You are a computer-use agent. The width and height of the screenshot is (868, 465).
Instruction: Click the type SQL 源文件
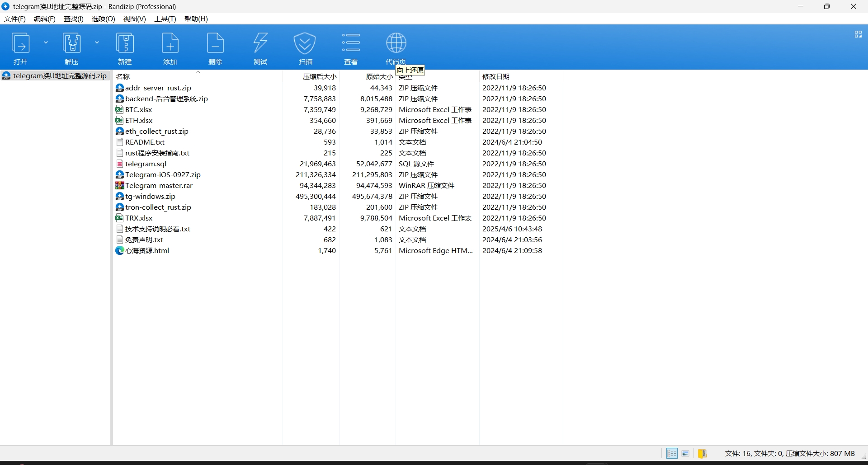pos(416,164)
